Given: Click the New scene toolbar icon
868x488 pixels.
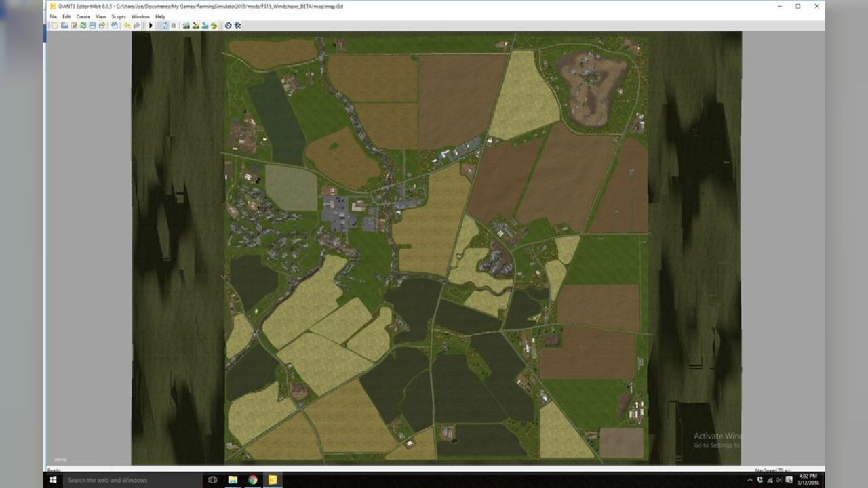Looking at the screenshot, I should click(x=54, y=26).
